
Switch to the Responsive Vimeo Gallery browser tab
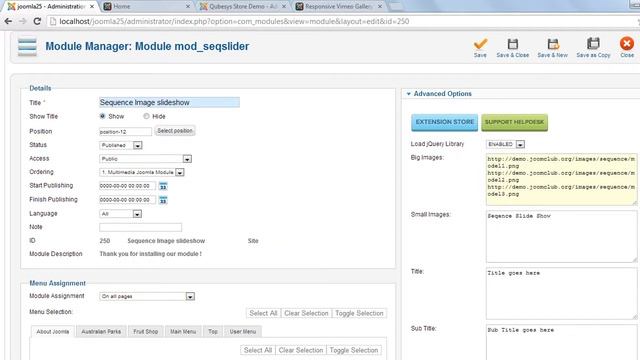point(339,7)
